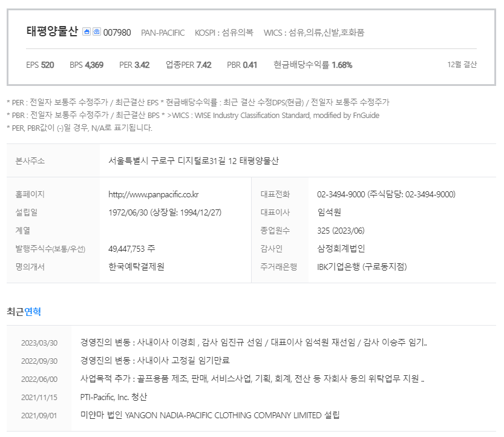Image resolution: width=504 pixels, height=437 pixels.
Task: Select 12월 결산 label
Action: point(462,65)
